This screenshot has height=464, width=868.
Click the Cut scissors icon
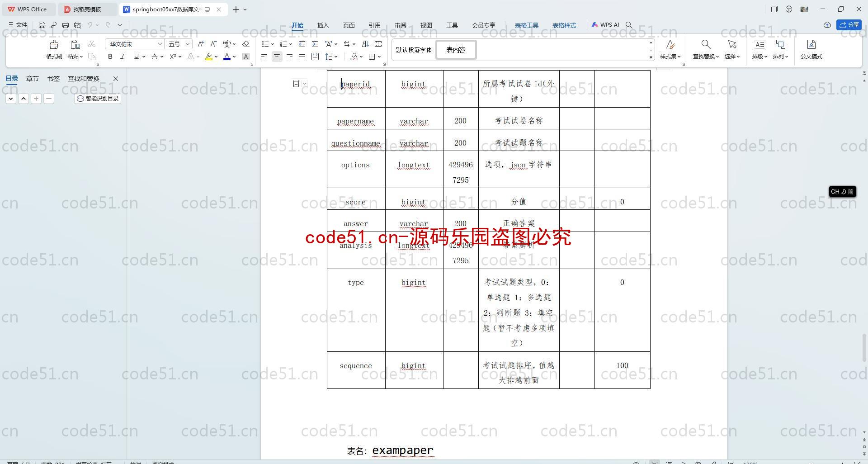click(x=92, y=44)
